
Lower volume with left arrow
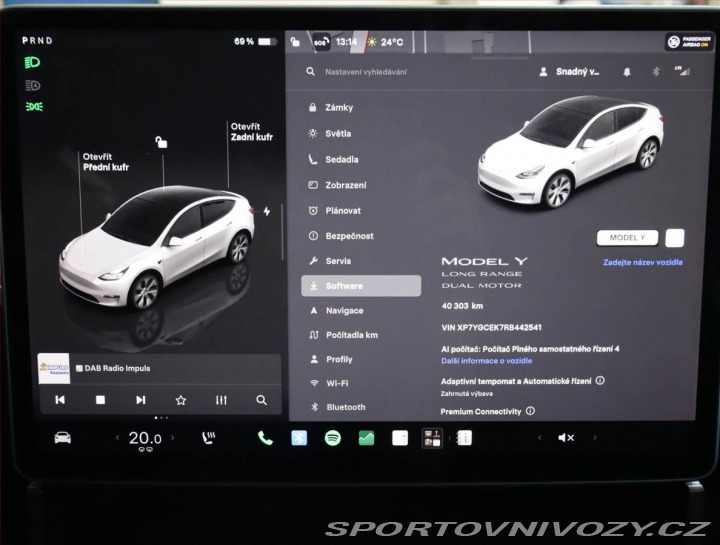pyautogui.click(x=540, y=438)
